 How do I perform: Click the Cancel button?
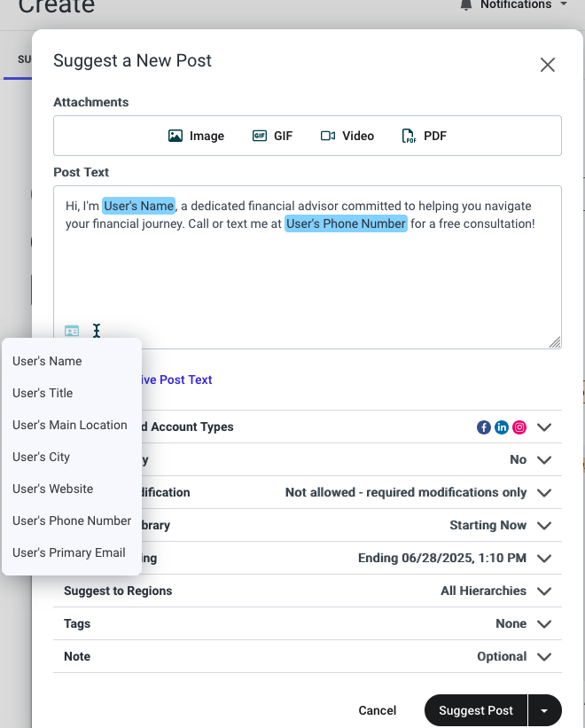(378, 710)
